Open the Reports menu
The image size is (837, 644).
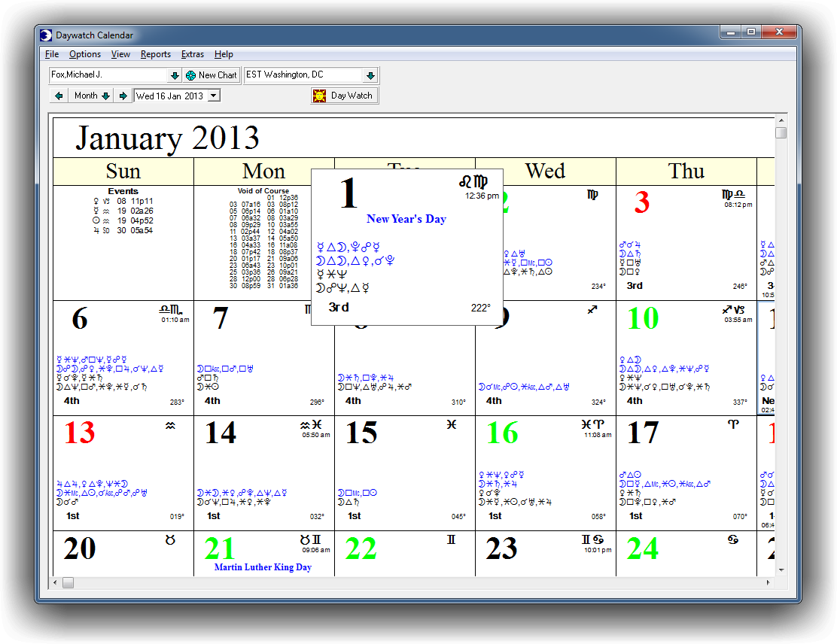tap(155, 54)
